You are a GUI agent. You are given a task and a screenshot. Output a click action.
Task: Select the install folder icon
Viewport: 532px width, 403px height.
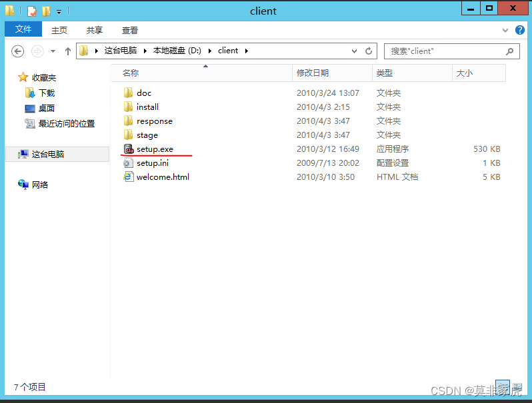tap(128, 107)
